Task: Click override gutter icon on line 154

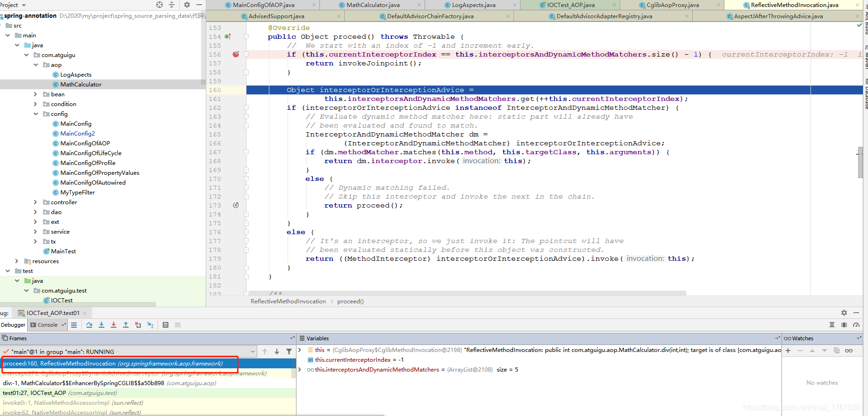Action: tap(228, 36)
